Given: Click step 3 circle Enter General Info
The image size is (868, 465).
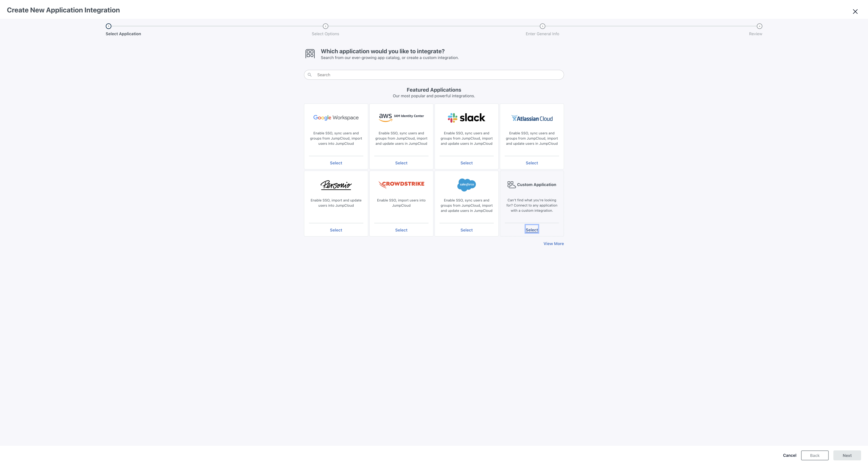Looking at the screenshot, I should point(542,26).
